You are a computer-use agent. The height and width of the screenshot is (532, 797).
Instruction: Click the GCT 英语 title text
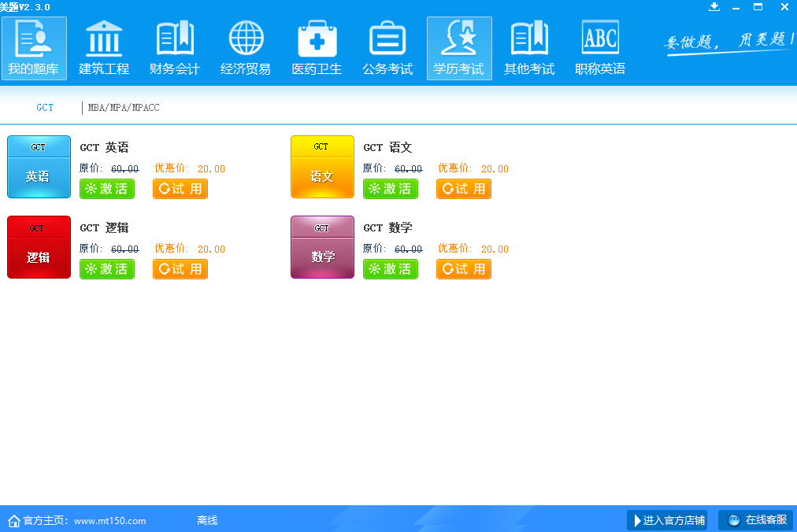pyautogui.click(x=104, y=147)
